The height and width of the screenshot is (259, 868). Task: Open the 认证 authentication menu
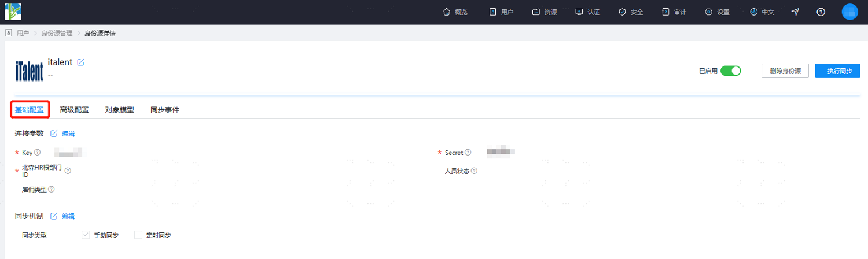(587, 12)
